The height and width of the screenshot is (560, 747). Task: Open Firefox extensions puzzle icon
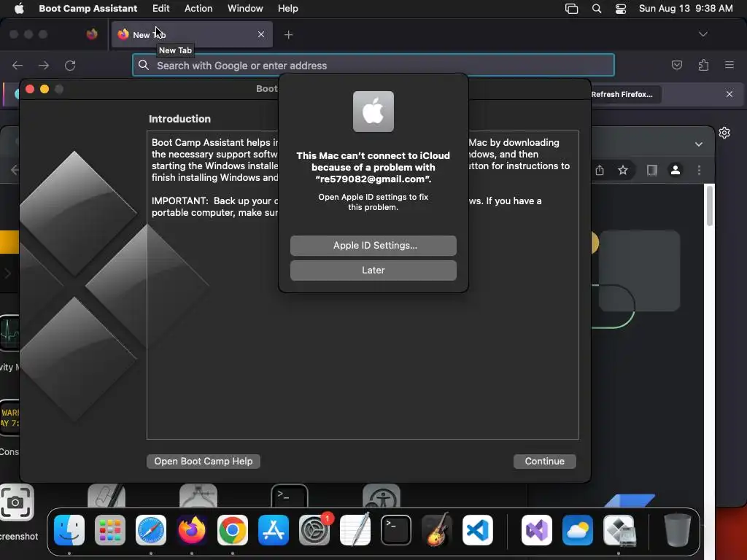coord(703,65)
